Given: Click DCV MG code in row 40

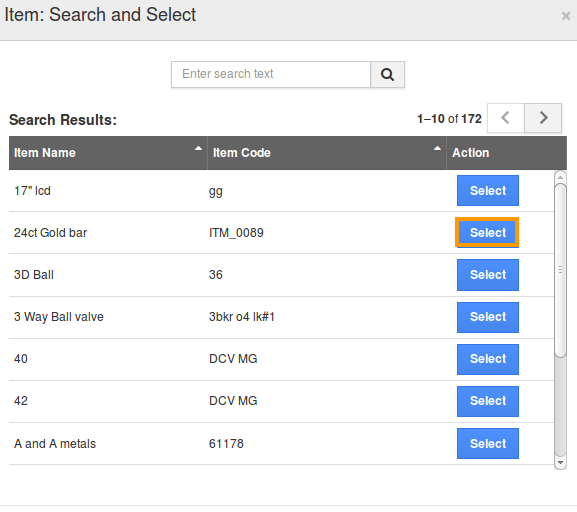Looking at the screenshot, I should [233, 359].
